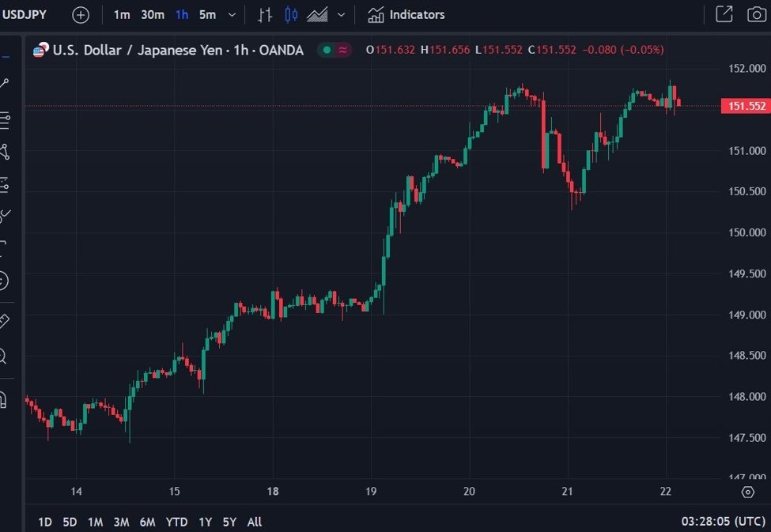Select the 3M date range
This screenshot has width=771, height=532.
pos(121,522)
